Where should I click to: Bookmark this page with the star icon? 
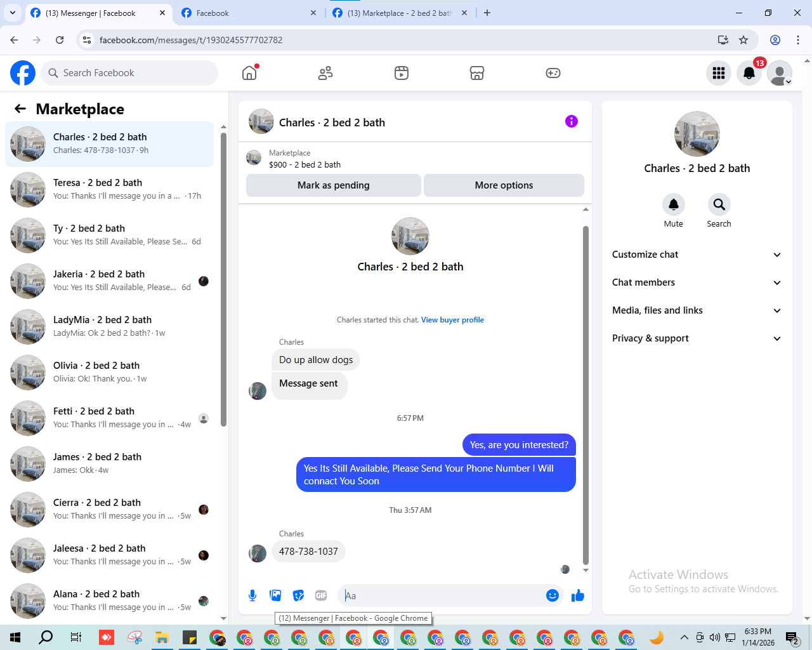click(x=743, y=40)
